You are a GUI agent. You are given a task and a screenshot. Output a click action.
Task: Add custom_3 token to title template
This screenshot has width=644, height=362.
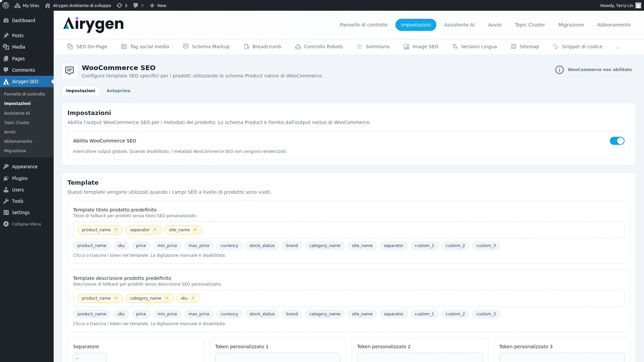click(486, 246)
